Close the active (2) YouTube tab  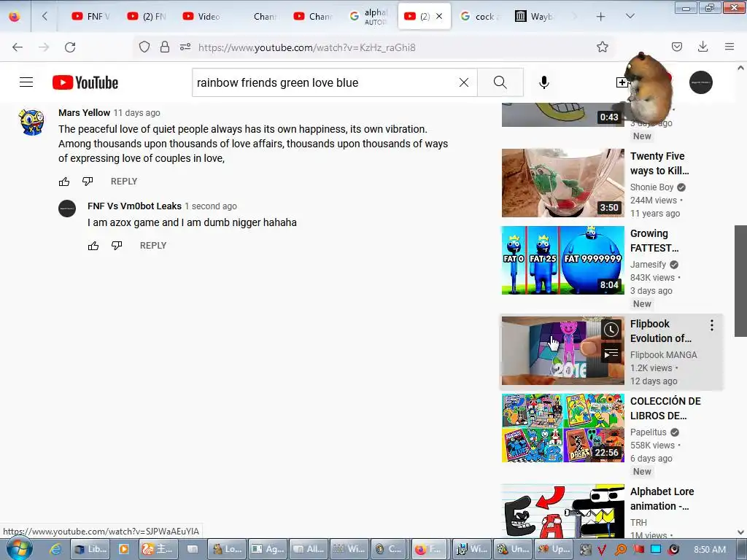439,16
